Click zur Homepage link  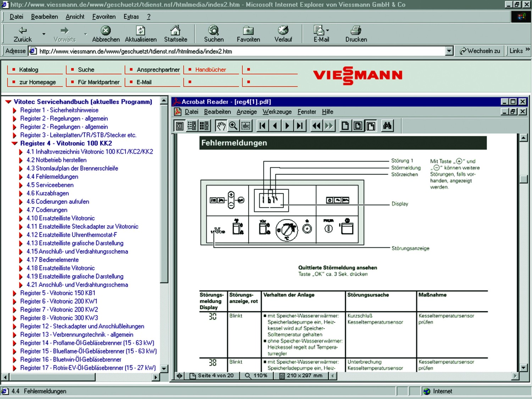[38, 82]
